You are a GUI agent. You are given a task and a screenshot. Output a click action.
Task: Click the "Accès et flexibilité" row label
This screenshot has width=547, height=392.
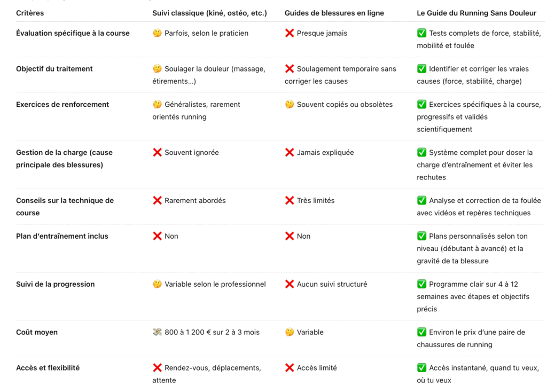48,368
